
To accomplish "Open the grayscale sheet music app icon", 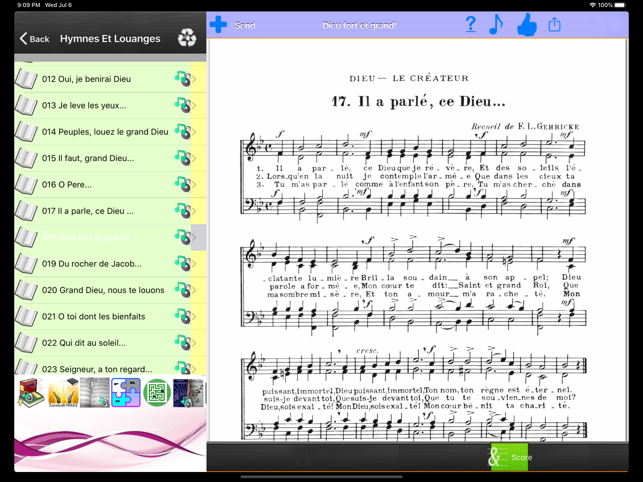I will (x=95, y=393).
